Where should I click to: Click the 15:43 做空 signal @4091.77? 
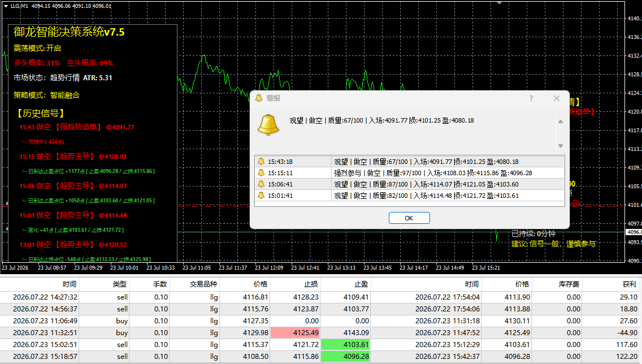pyautogui.click(x=76, y=127)
